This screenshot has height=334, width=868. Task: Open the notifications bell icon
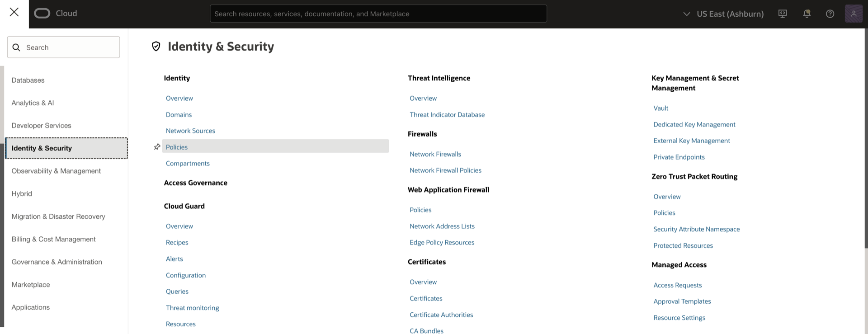coord(807,14)
